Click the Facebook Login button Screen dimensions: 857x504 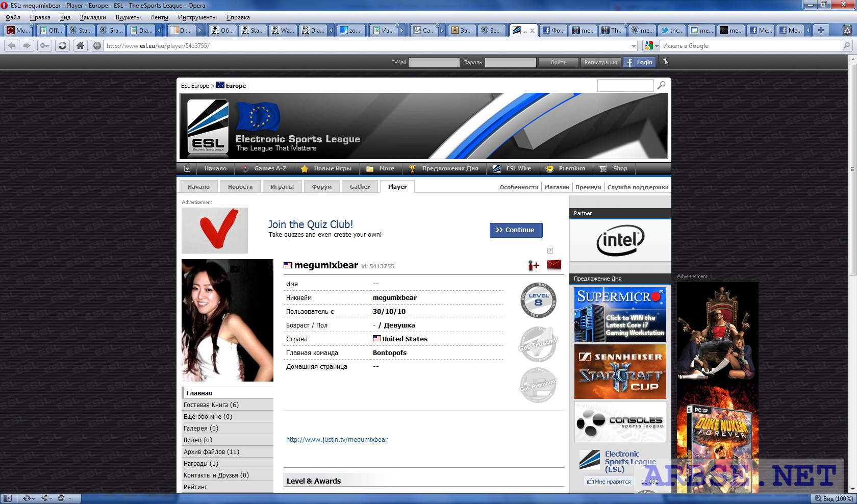point(639,62)
